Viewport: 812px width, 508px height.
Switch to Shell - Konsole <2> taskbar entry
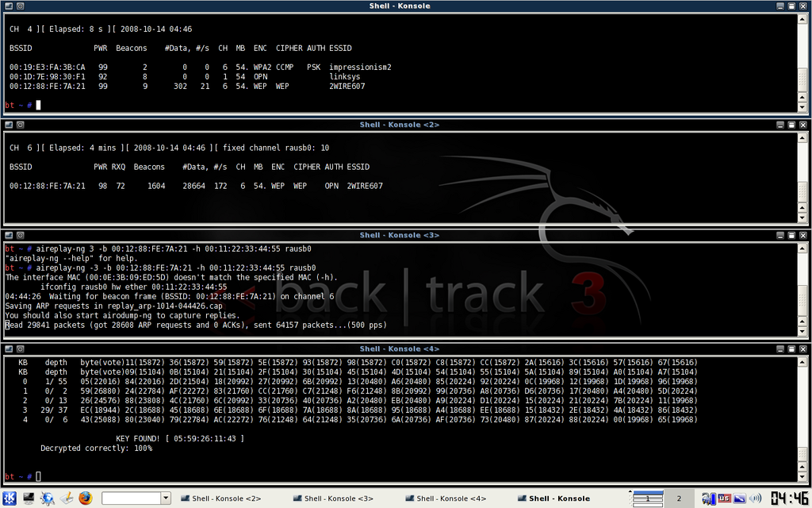coord(220,498)
